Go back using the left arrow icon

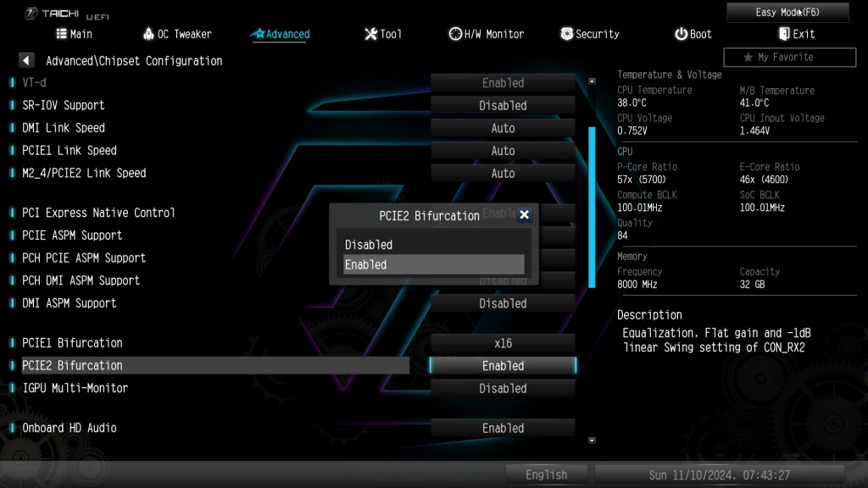point(26,60)
